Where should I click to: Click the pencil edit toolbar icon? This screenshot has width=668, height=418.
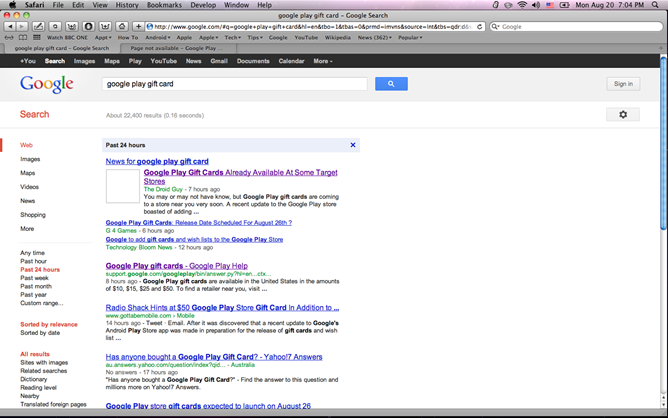click(x=38, y=26)
